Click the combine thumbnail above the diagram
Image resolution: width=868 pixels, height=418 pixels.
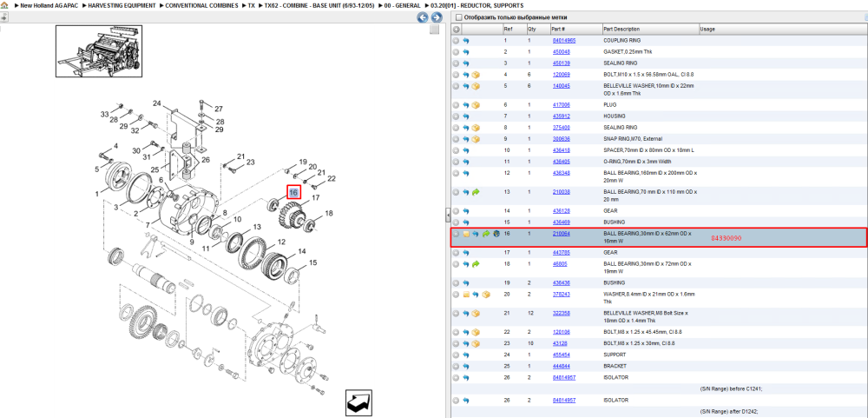pos(99,51)
